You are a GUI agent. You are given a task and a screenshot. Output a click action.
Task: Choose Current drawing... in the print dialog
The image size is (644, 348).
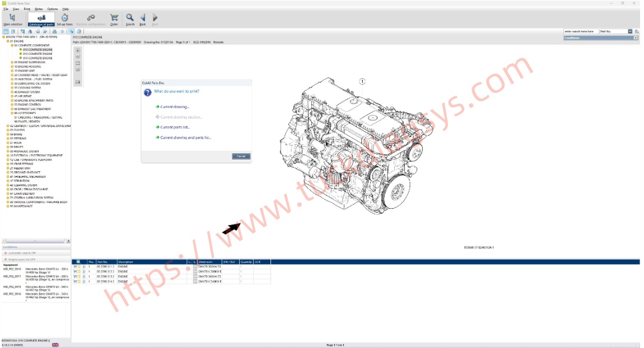[173, 107]
